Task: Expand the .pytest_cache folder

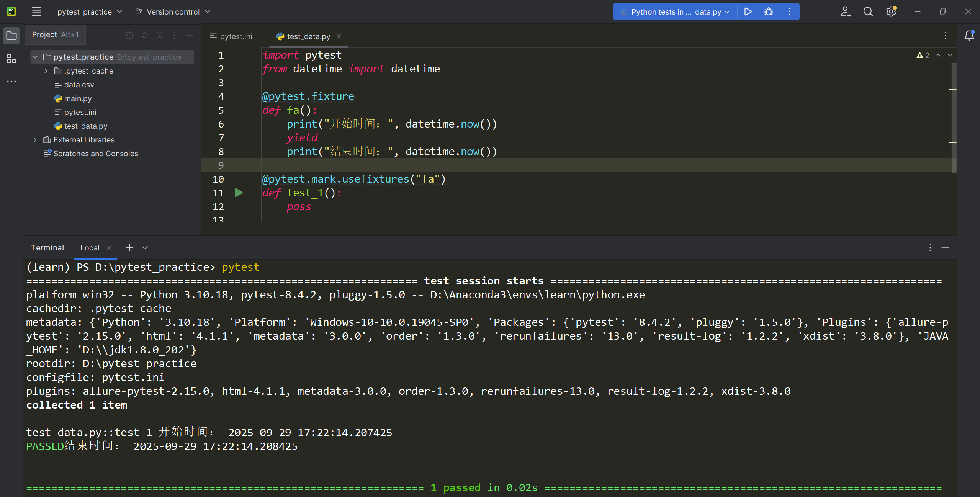Action: tap(46, 71)
